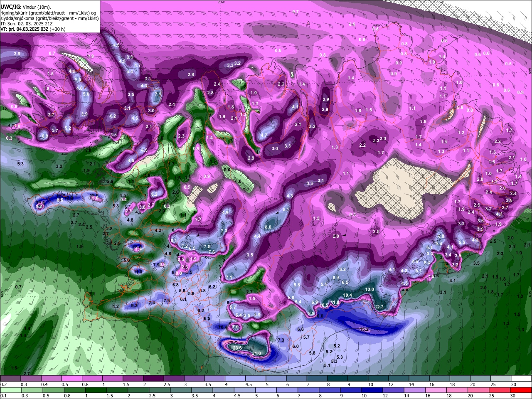Click the lavender snow swatch between 4 and 4.5
Viewport: 532px width, 399px height.
pyautogui.click(x=234, y=379)
